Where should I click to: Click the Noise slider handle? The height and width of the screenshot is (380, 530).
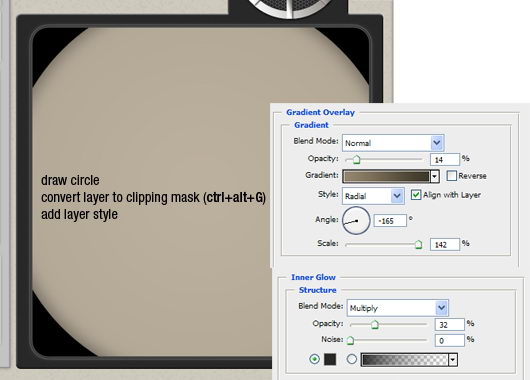(x=351, y=340)
